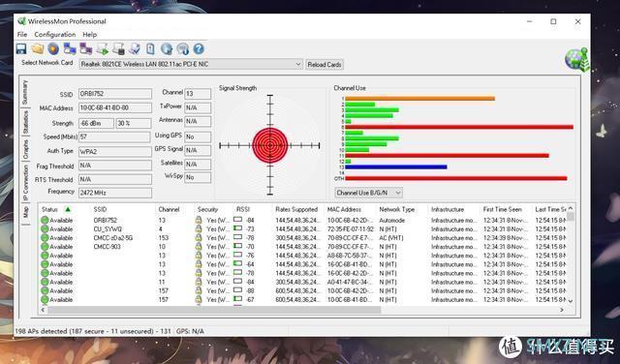Click the globe with info badge icon
620x364 pixels.
(x=183, y=49)
